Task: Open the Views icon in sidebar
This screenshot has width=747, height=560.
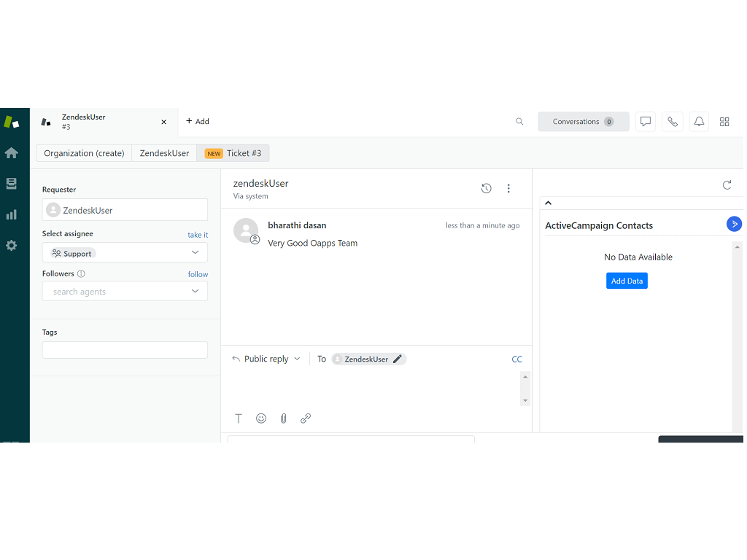Action: (x=11, y=184)
